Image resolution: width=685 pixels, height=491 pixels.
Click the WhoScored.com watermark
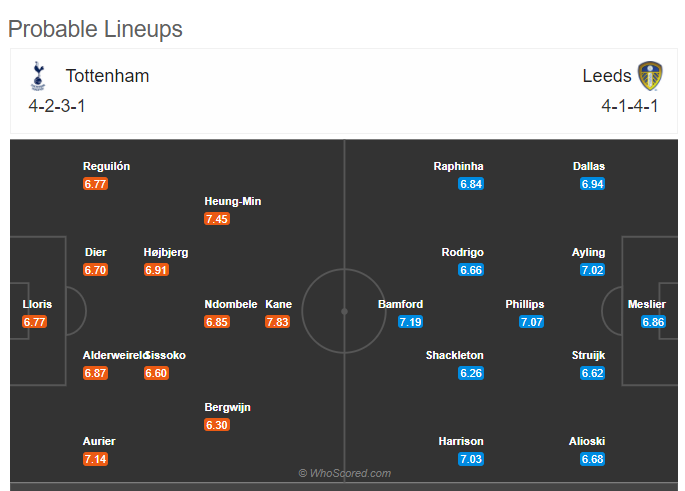pos(345,473)
